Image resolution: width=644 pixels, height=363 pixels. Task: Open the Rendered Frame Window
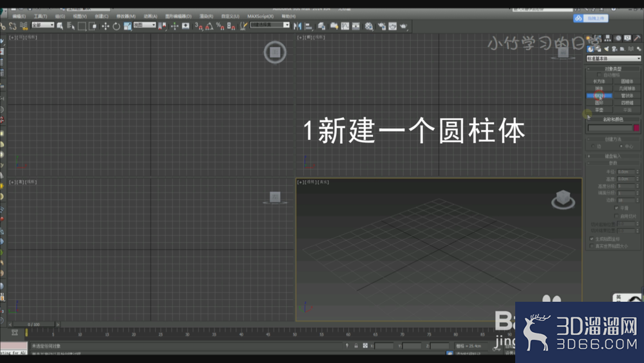393,26
